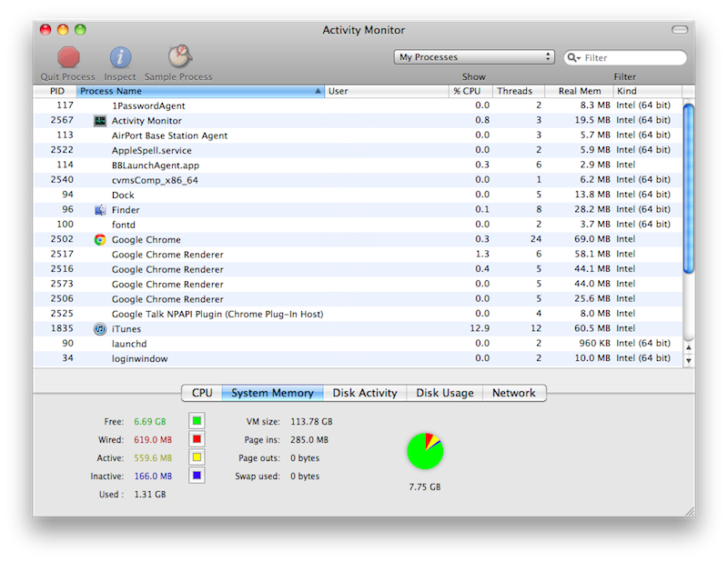Screen dimensions: 728x562
Task: Select the Dock process row
Action: point(358,195)
